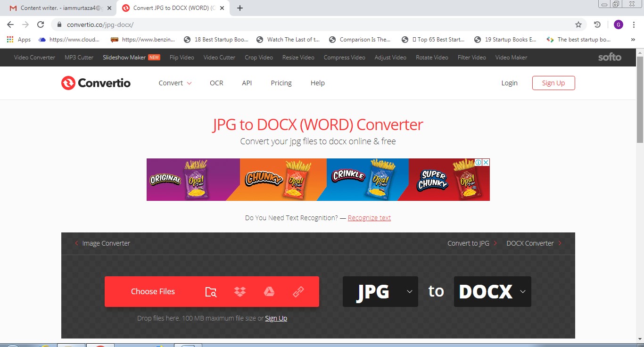The height and width of the screenshot is (347, 644).
Task: Open Top 65 Best Start bookmark
Action: [433, 40]
